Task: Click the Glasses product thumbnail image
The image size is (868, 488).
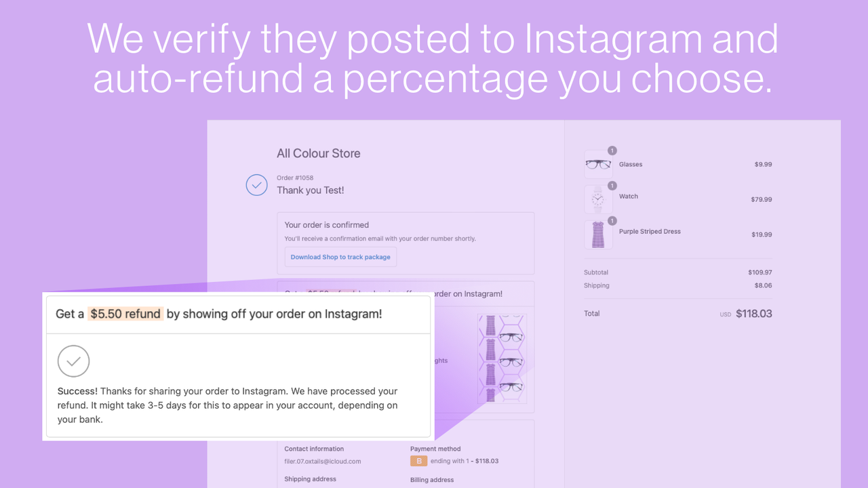Action: (597, 164)
